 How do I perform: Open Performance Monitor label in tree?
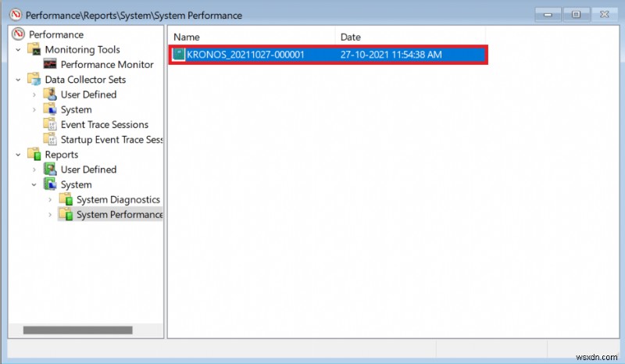point(107,65)
